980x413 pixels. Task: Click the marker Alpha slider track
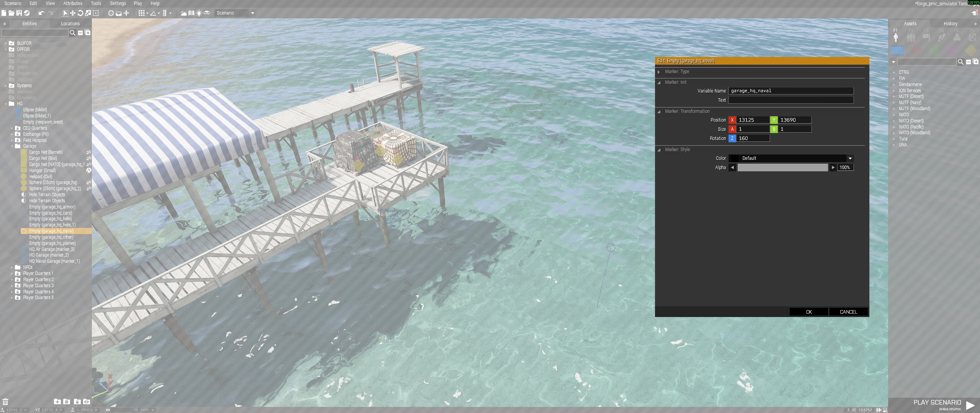pyautogui.click(x=782, y=167)
